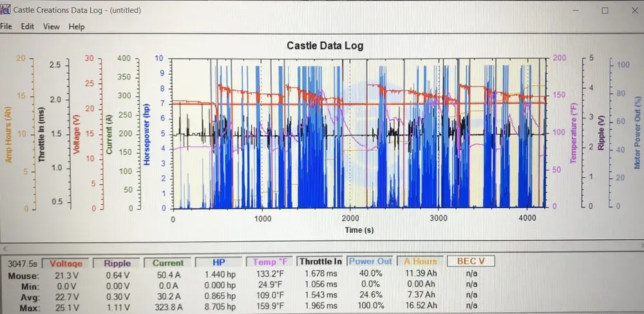Click the 16.52 Ah max amp hours value
The width and height of the screenshot is (644, 314).
421,306
